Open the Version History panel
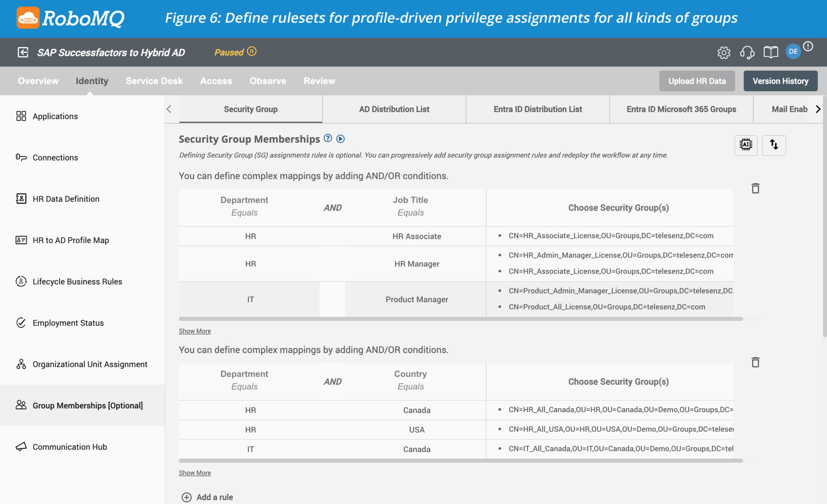Image resolution: width=827 pixels, height=504 pixels. (x=781, y=81)
